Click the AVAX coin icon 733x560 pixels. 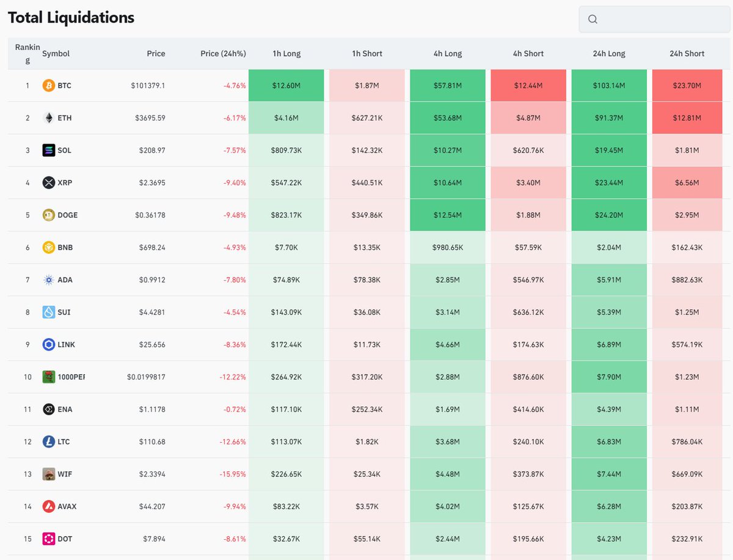(x=49, y=506)
